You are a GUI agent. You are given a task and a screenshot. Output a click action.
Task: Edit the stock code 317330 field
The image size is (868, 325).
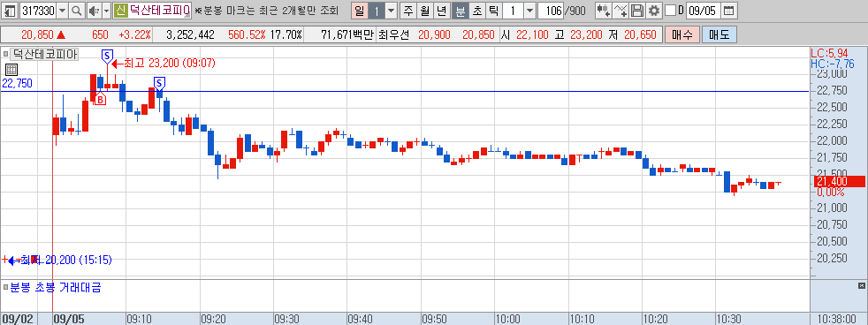pos(38,11)
